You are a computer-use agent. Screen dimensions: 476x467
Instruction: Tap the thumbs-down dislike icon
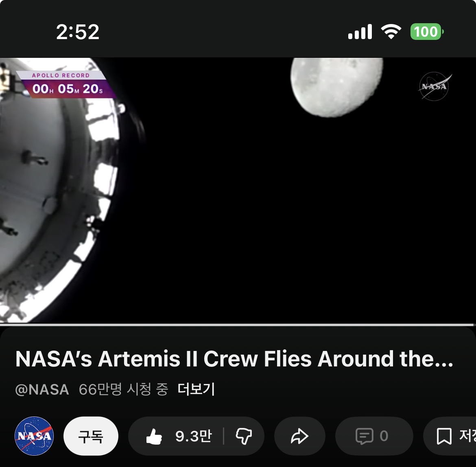tap(244, 436)
